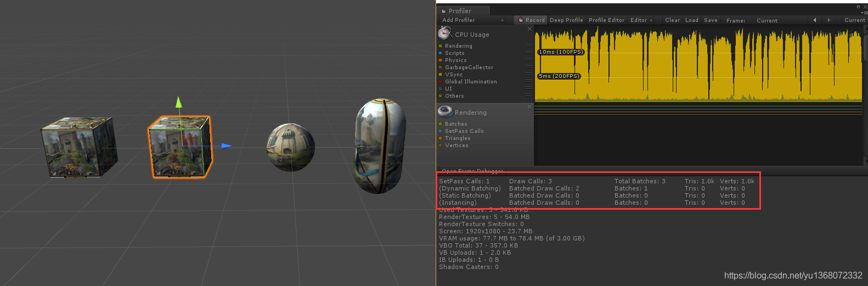
Task: Click the Clear button in Profiler toolbar
Action: [672, 20]
